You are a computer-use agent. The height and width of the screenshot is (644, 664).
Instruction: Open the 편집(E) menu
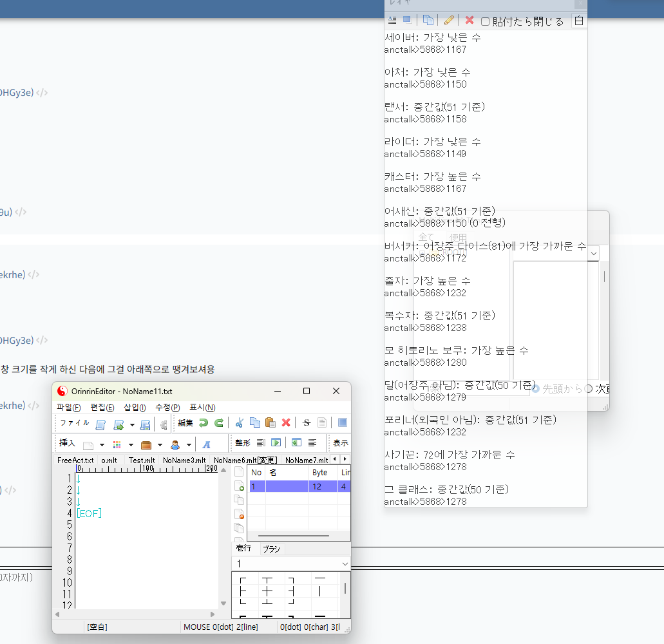102,407
